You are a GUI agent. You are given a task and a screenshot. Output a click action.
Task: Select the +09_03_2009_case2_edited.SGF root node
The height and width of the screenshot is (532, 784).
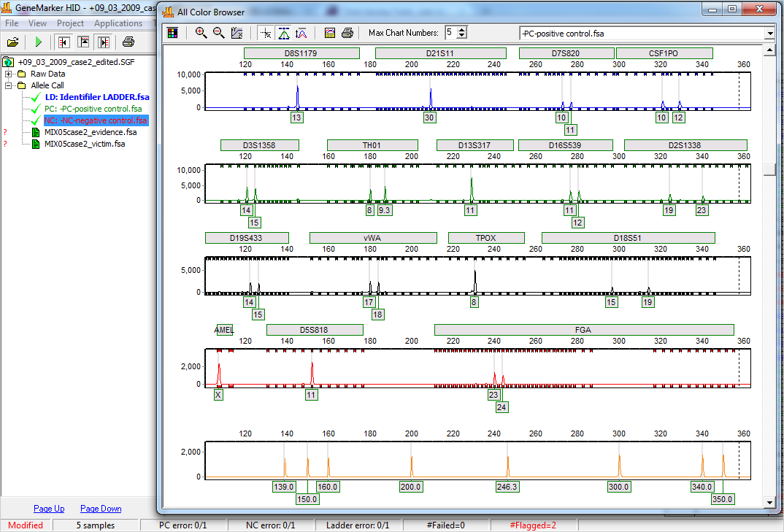(x=76, y=62)
